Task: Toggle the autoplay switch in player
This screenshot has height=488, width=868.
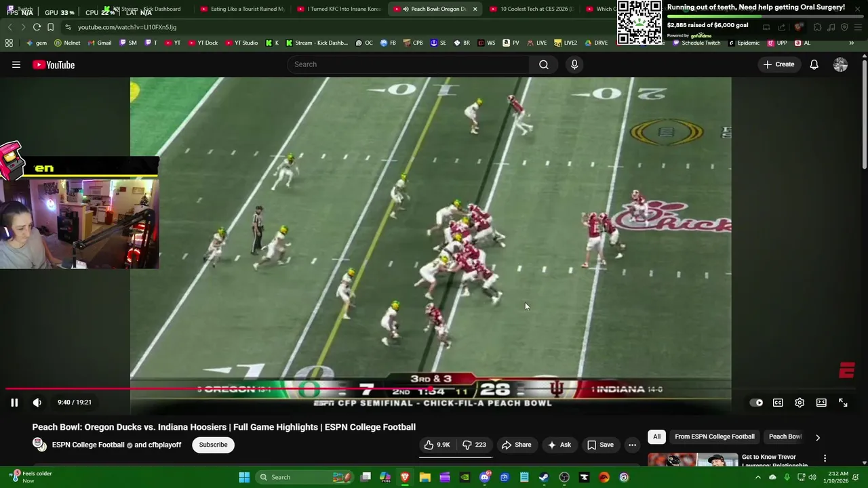Action: [x=756, y=403]
